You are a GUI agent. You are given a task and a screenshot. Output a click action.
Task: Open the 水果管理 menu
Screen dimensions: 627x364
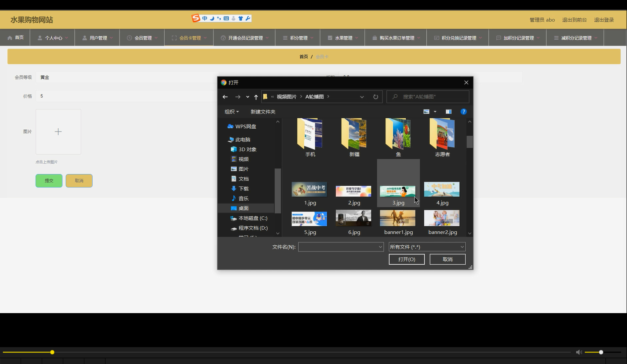pos(342,38)
